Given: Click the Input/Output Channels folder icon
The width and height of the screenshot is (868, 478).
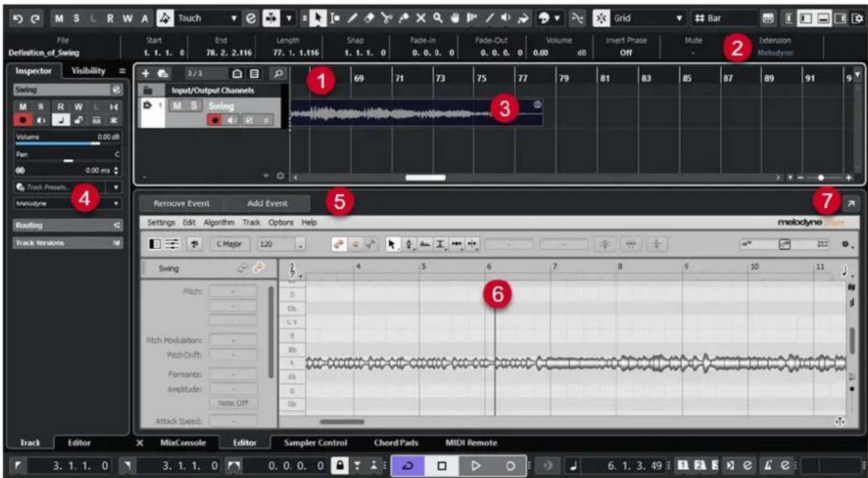Looking at the screenshot, I should (x=147, y=90).
